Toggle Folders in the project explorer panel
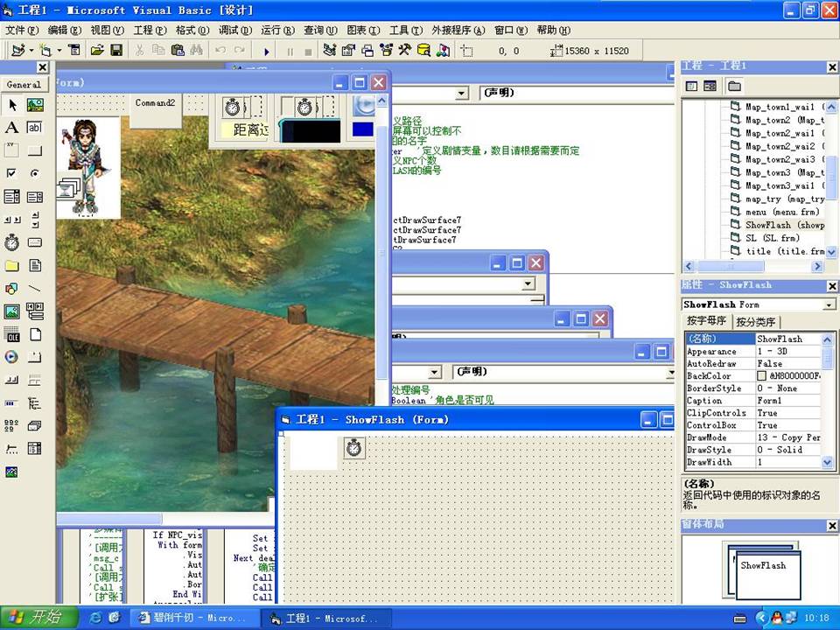The height and width of the screenshot is (630, 840). 734,87
